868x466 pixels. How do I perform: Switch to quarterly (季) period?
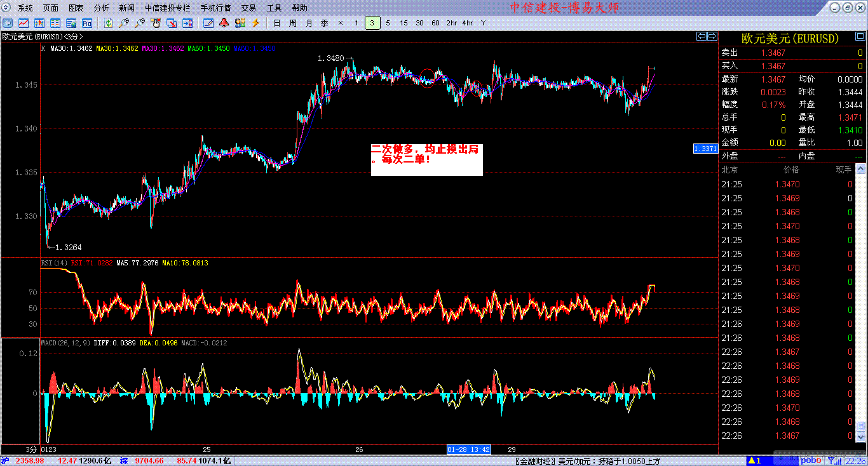point(324,23)
